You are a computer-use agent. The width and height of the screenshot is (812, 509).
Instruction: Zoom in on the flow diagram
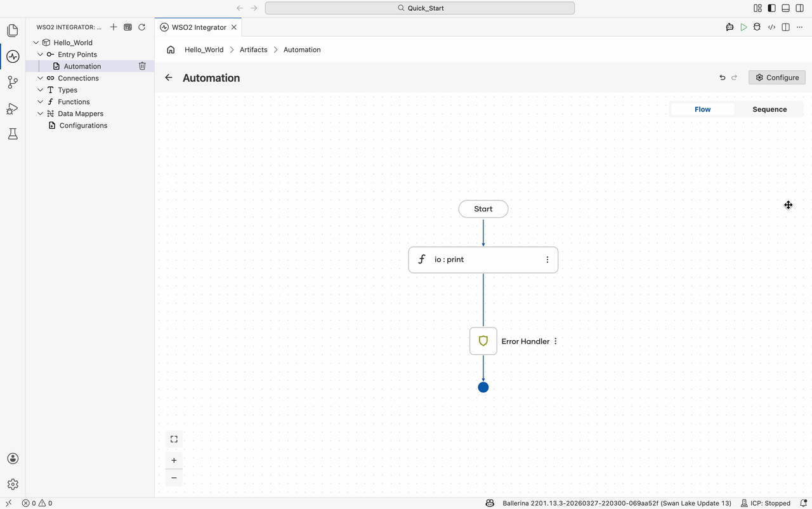[x=174, y=460]
